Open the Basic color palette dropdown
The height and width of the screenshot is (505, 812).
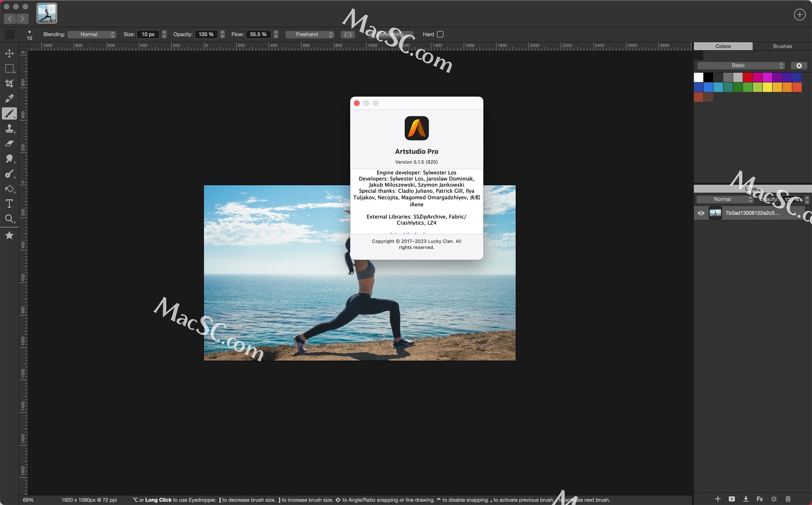coord(741,66)
